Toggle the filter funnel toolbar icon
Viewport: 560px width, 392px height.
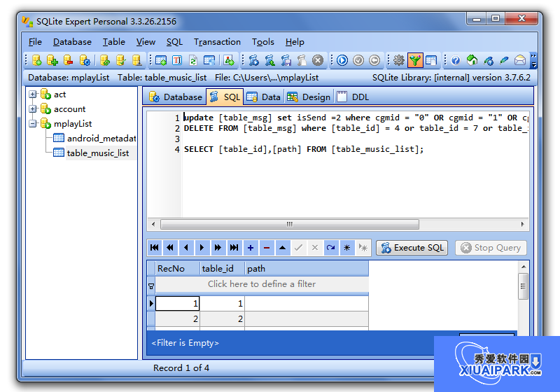point(415,60)
